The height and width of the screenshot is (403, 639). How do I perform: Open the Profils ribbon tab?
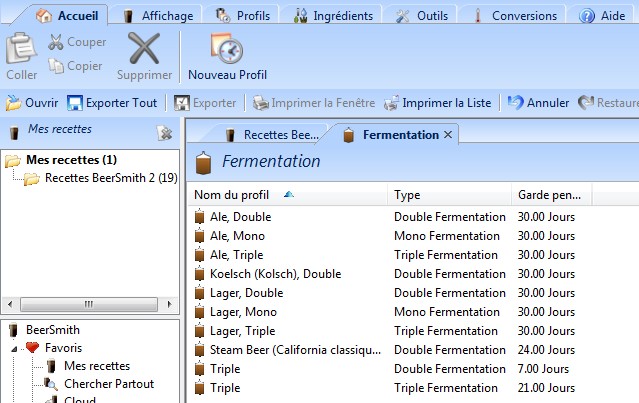pyautogui.click(x=246, y=16)
